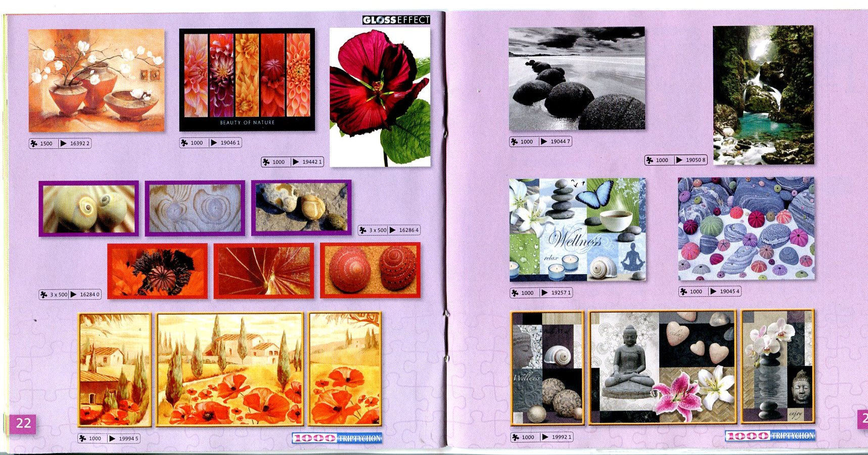Select the seated Buddha center triptych panel
The height and width of the screenshot is (455, 868).
tap(663, 368)
